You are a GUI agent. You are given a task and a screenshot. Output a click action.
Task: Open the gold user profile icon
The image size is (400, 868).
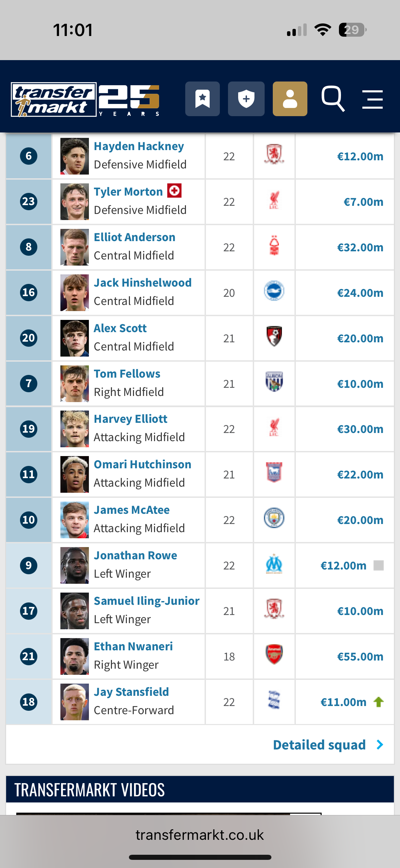(x=290, y=99)
